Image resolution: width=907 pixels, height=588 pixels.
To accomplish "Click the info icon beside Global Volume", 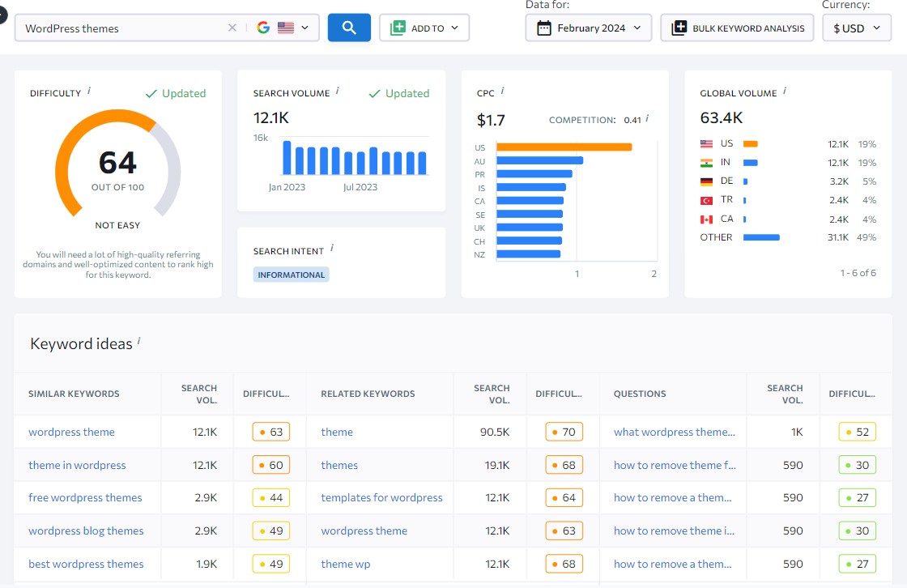I will [785, 92].
